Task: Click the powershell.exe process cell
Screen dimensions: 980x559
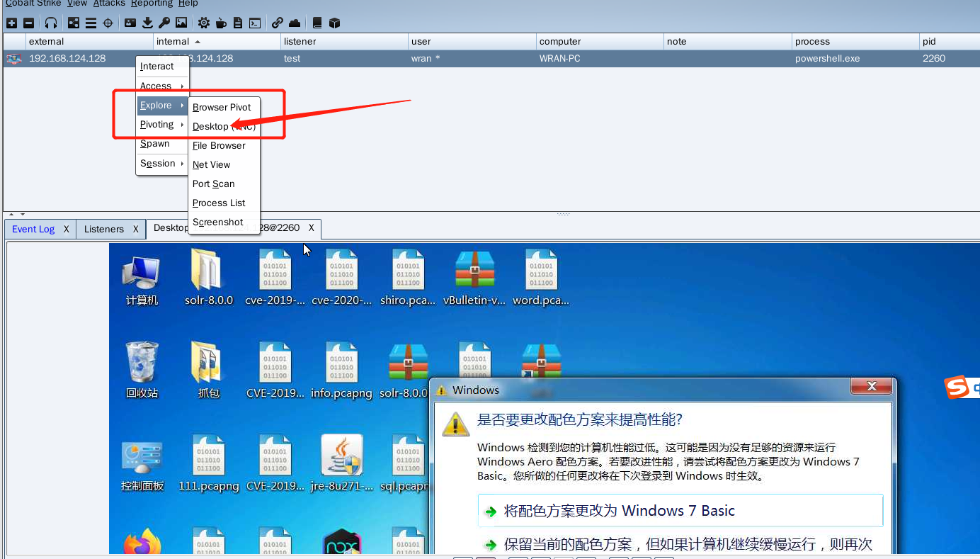Action: [x=855, y=59]
